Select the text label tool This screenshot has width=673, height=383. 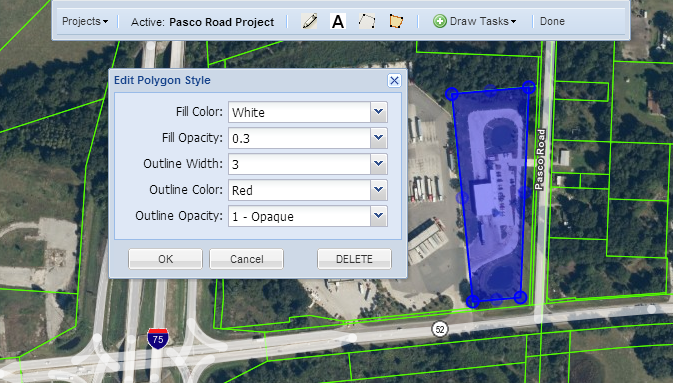coord(338,21)
